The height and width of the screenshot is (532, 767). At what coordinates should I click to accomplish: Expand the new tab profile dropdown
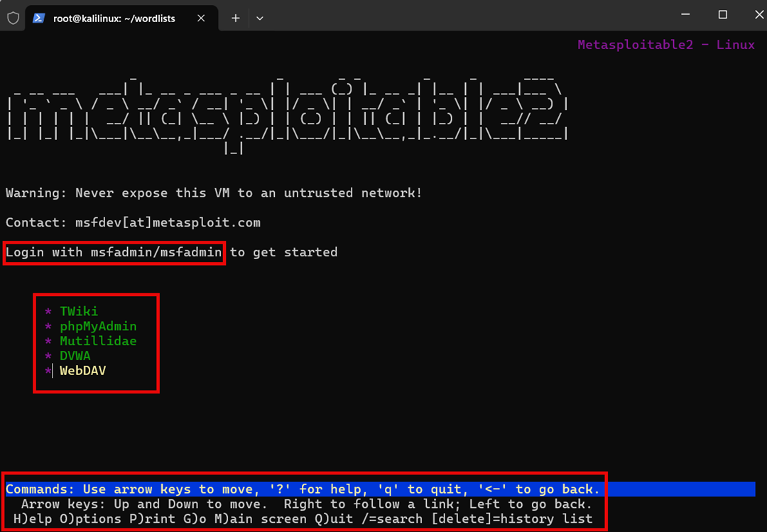point(260,18)
